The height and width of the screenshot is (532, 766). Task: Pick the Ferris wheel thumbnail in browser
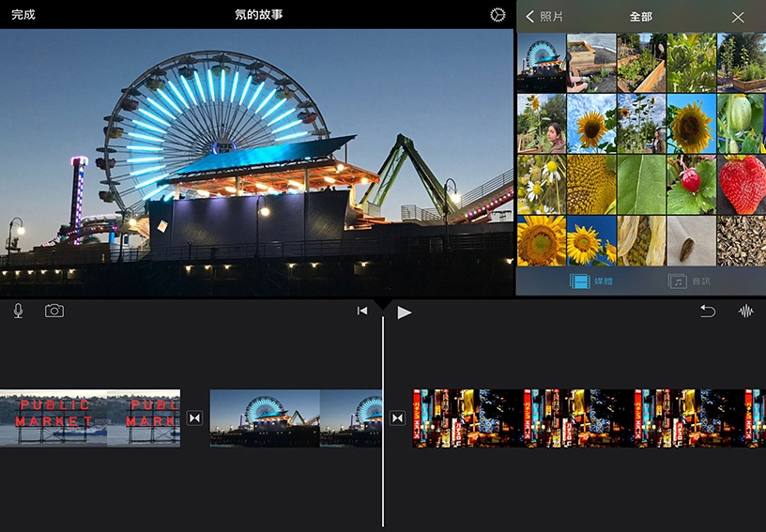(x=542, y=62)
